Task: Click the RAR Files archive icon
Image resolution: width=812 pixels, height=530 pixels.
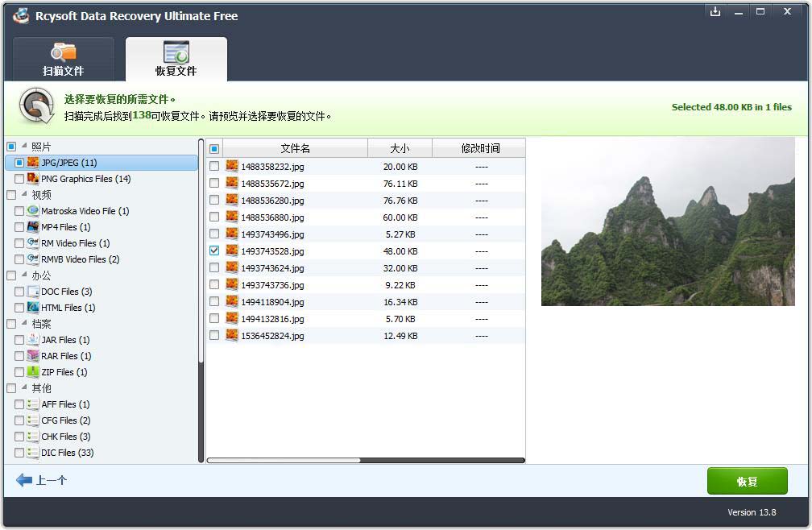Action: (x=33, y=356)
